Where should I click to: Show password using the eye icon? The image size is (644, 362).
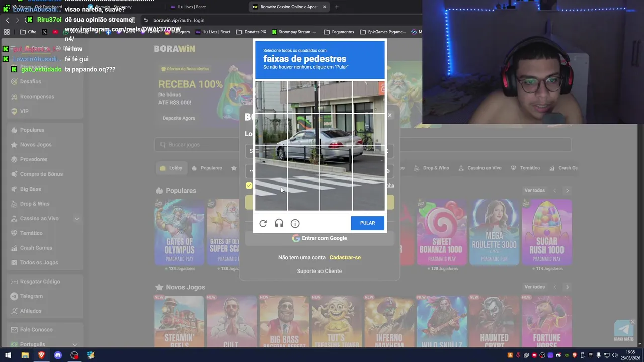[388, 171]
